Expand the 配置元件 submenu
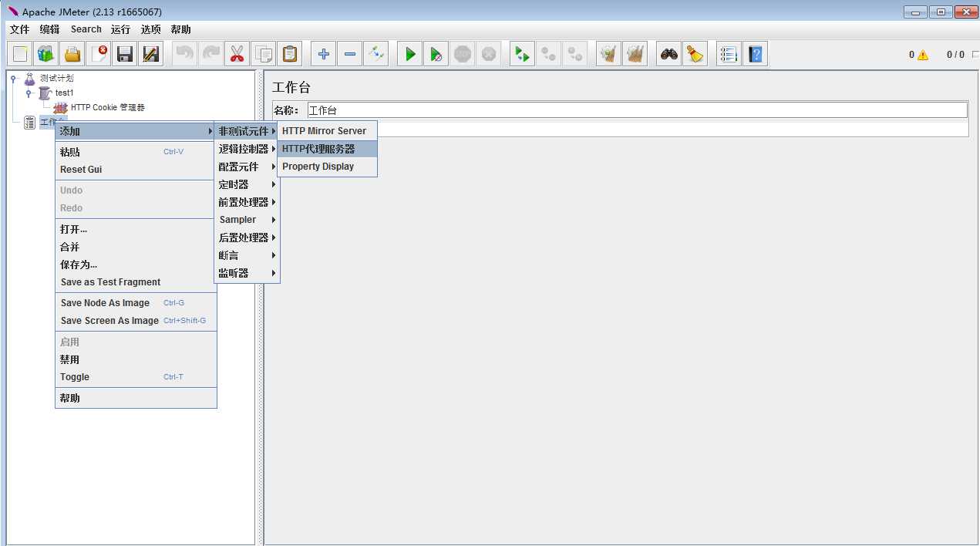This screenshot has width=980, height=546. point(247,167)
